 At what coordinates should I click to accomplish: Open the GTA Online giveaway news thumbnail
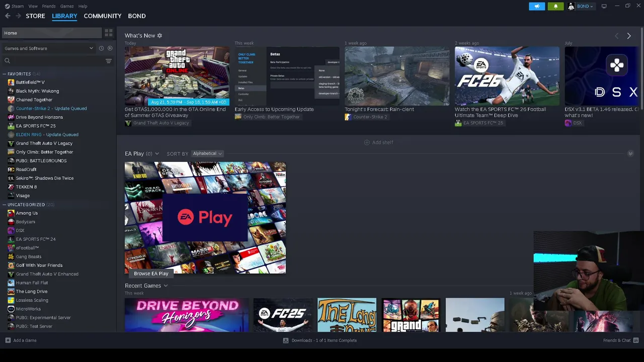click(177, 76)
